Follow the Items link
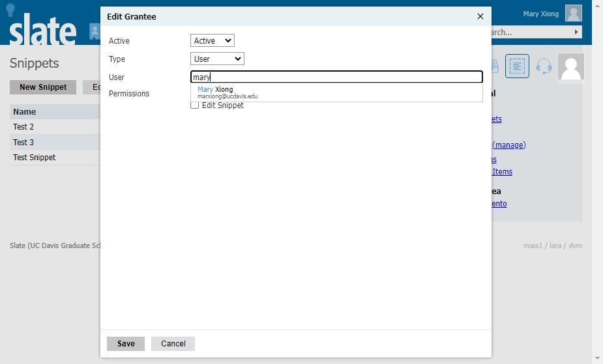 pyautogui.click(x=502, y=172)
